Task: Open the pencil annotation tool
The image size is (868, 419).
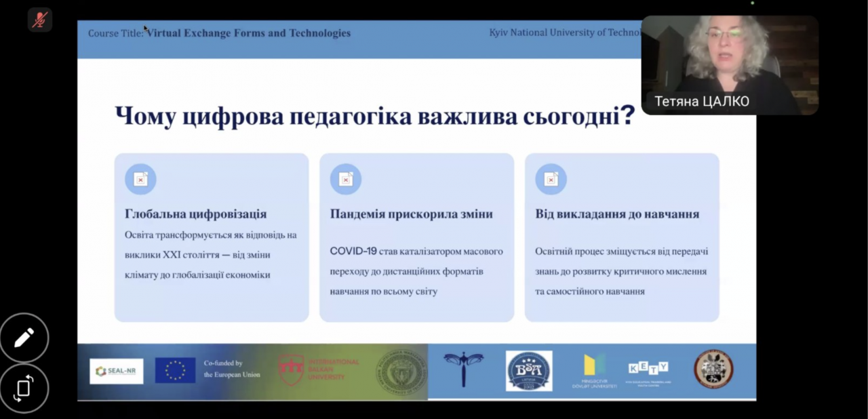Action: click(x=24, y=337)
